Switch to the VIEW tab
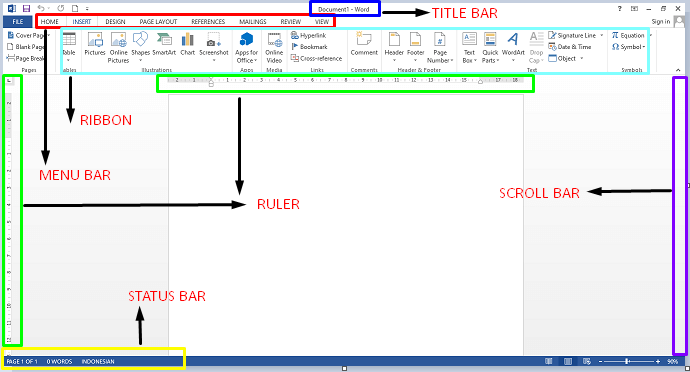 pos(322,21)
